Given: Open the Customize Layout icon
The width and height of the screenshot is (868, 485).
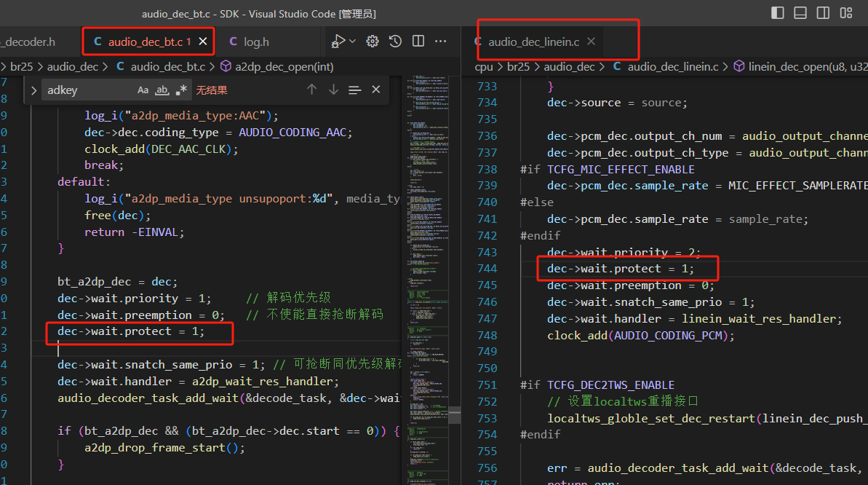Looking at the screenshot, I should click(x=846, y=13).
